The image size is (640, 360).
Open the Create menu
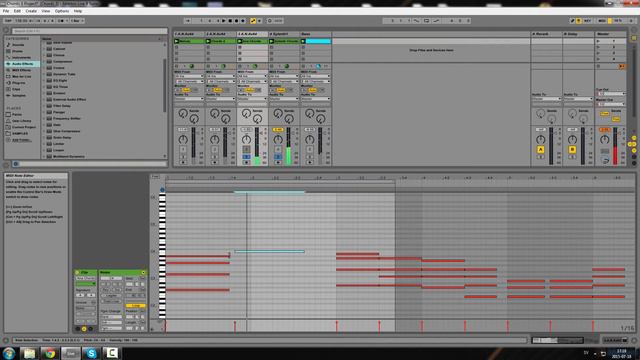point(31,11)
